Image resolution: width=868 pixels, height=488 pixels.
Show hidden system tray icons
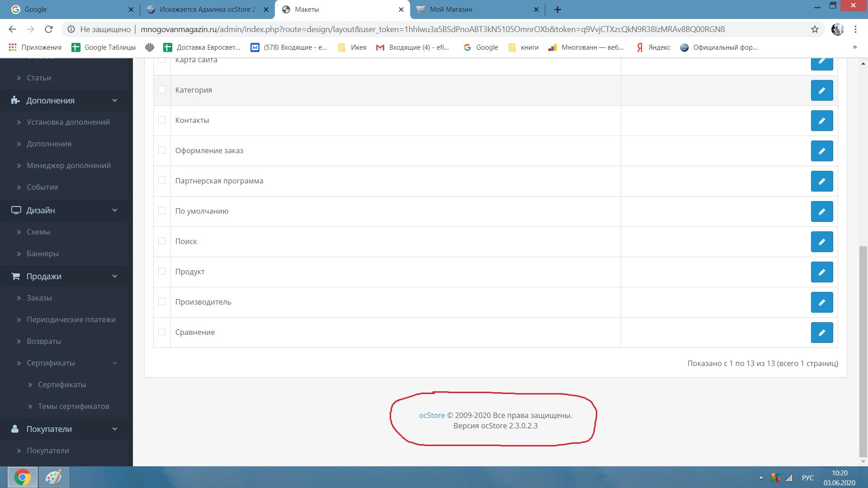tap(761, 478)
